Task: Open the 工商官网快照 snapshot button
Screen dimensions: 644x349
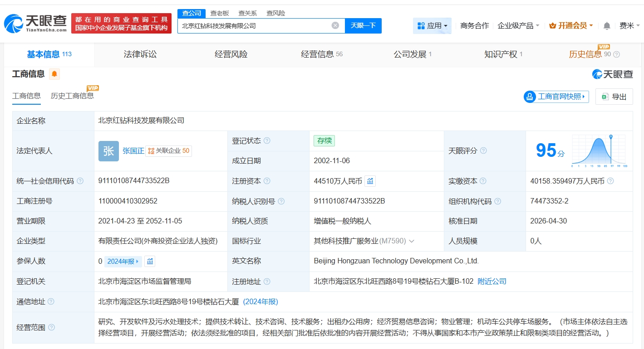Action: (x=556, y=97)
